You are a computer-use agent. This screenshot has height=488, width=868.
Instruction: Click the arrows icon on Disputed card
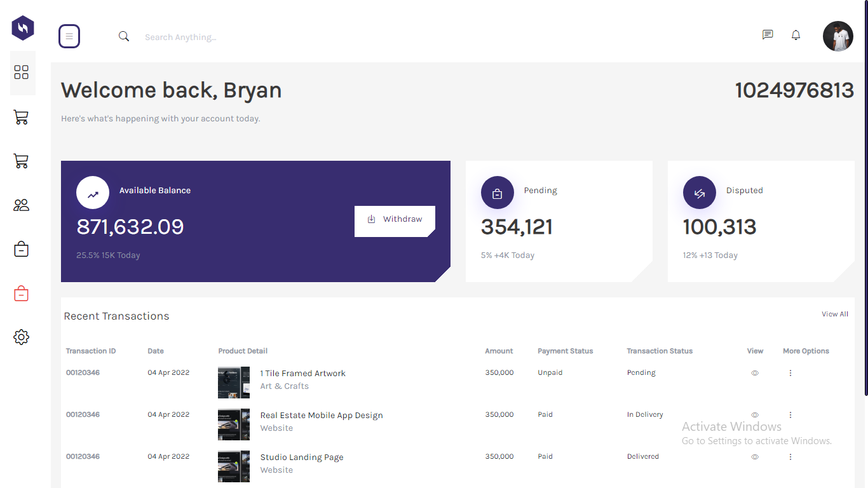tap(700, 193)
